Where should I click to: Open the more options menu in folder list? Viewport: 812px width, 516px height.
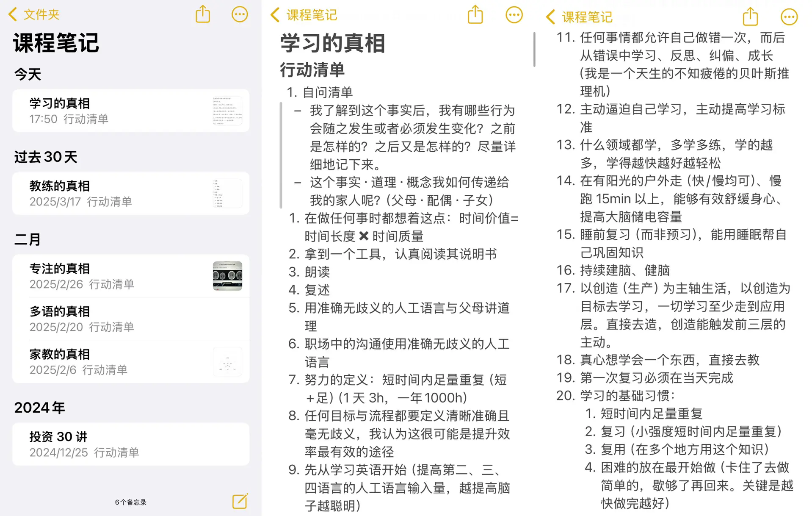[x=239, y=14]
